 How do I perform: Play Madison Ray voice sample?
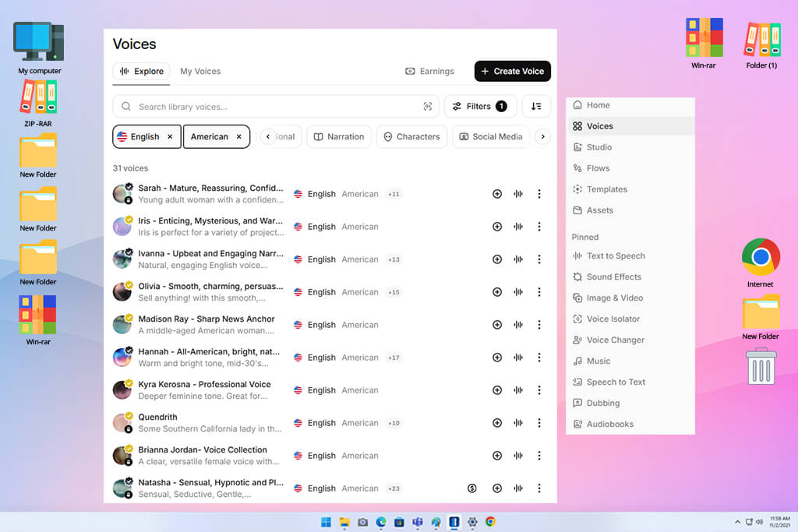pos(518,325)
